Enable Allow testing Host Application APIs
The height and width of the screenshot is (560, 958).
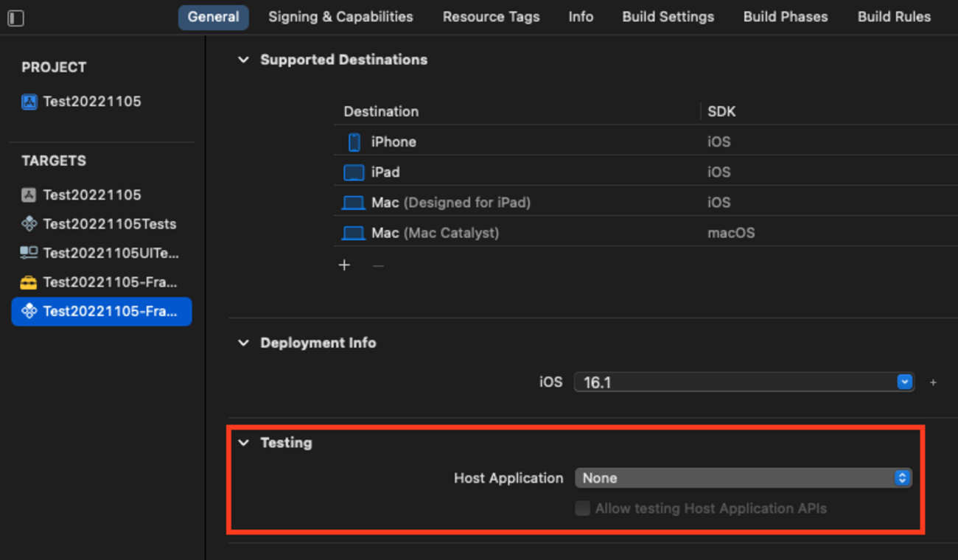click(x=582, y=508)
